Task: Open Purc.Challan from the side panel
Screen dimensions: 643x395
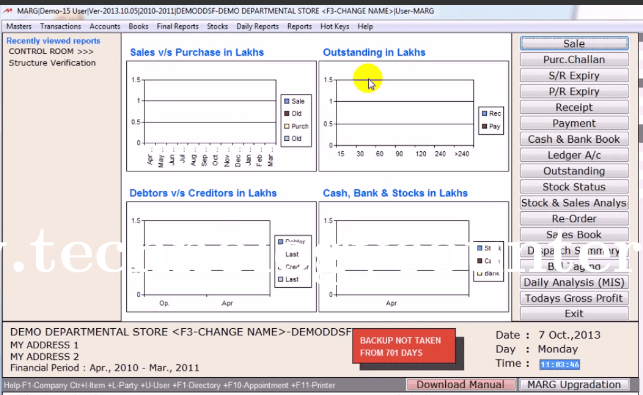Action: pyautogui.click(x=574, y=59)
